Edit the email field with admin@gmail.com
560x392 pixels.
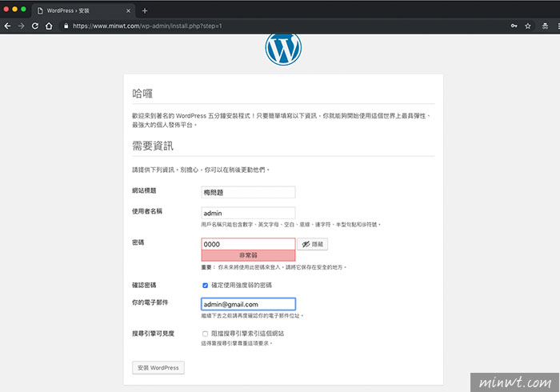coord(248,304)
